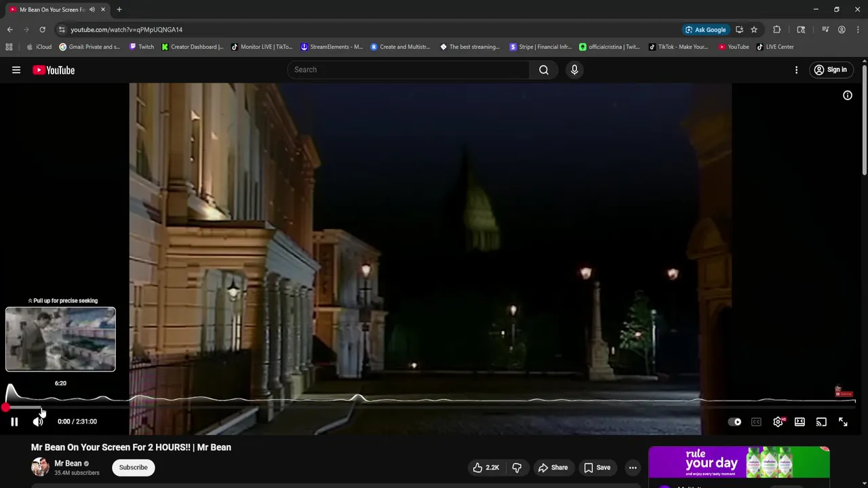This screenshot has width=868, height=488.
Task: Like the video with 2.2K likes
Action: pyautogui.click(x=486, y=467)
